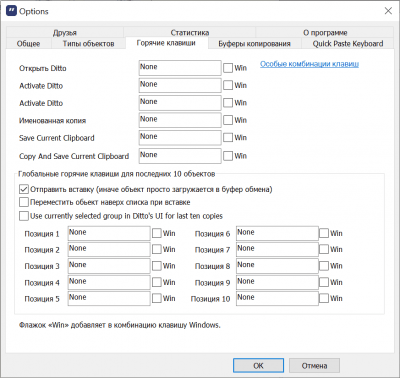
Task: Click the Позиция 5 hotkey field
Action: click(x=109, y=298)
